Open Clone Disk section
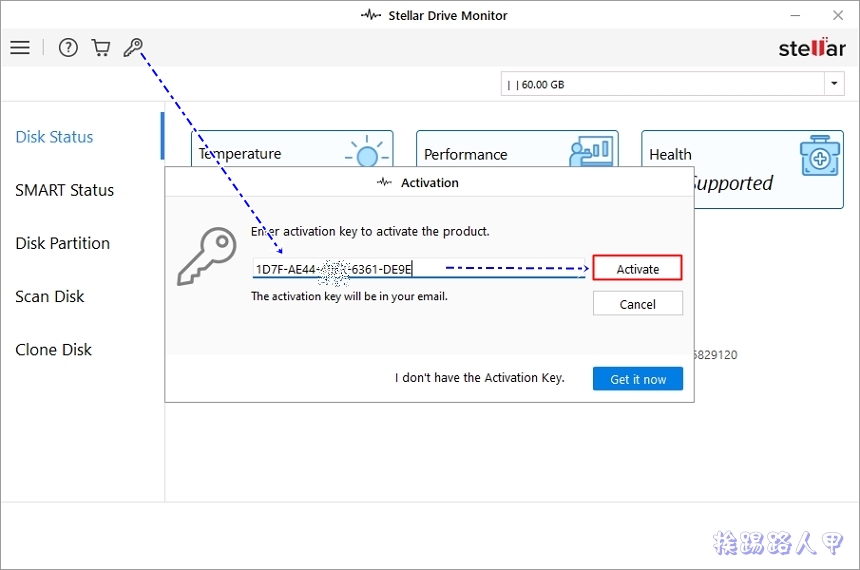Viewport: 860px width, 570px height. coord(54,349)
